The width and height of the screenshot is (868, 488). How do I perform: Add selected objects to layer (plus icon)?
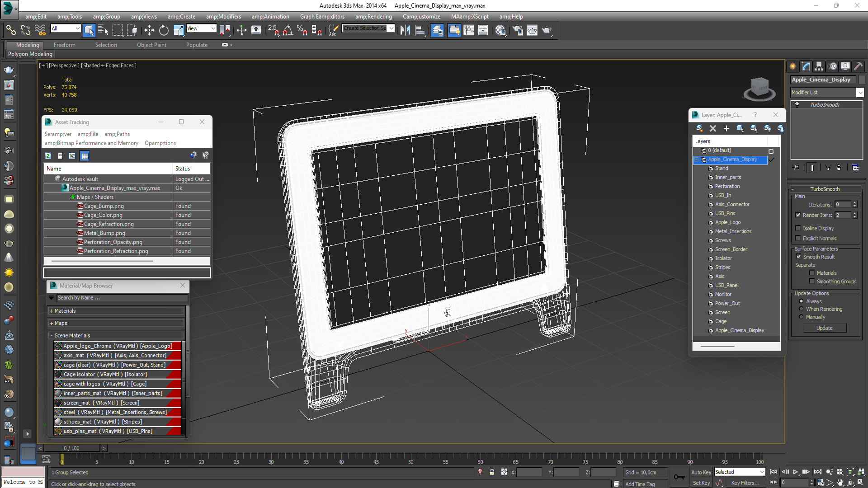[726, 128]
